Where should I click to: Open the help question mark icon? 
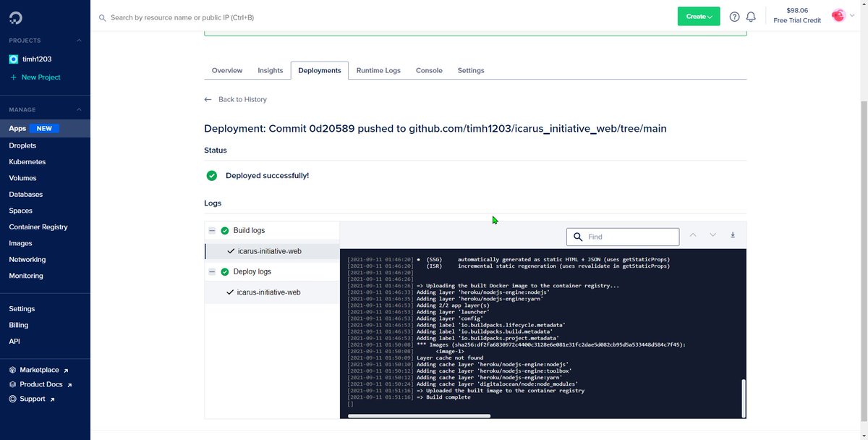tap(734, 17)
